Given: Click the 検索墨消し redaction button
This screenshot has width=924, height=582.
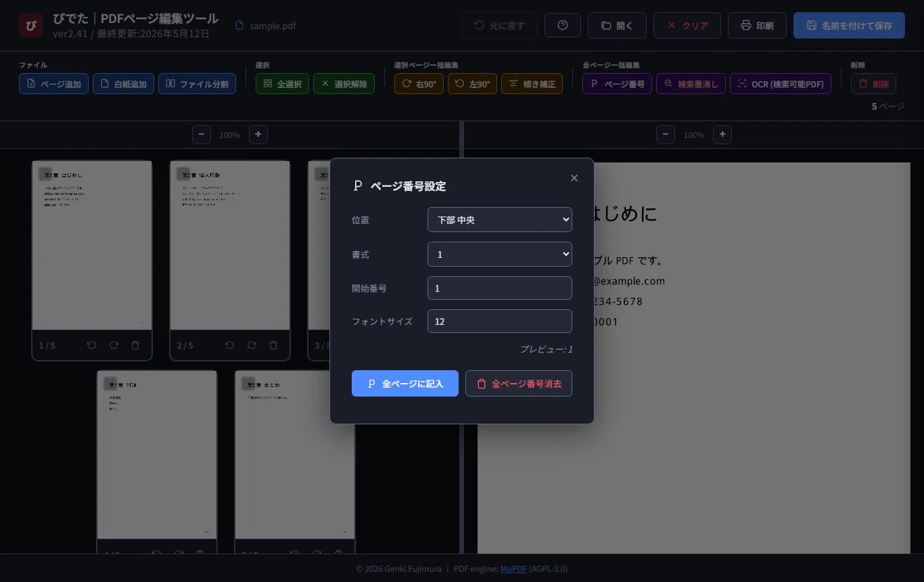Looking at the screenshot, I should pos(691,84).
